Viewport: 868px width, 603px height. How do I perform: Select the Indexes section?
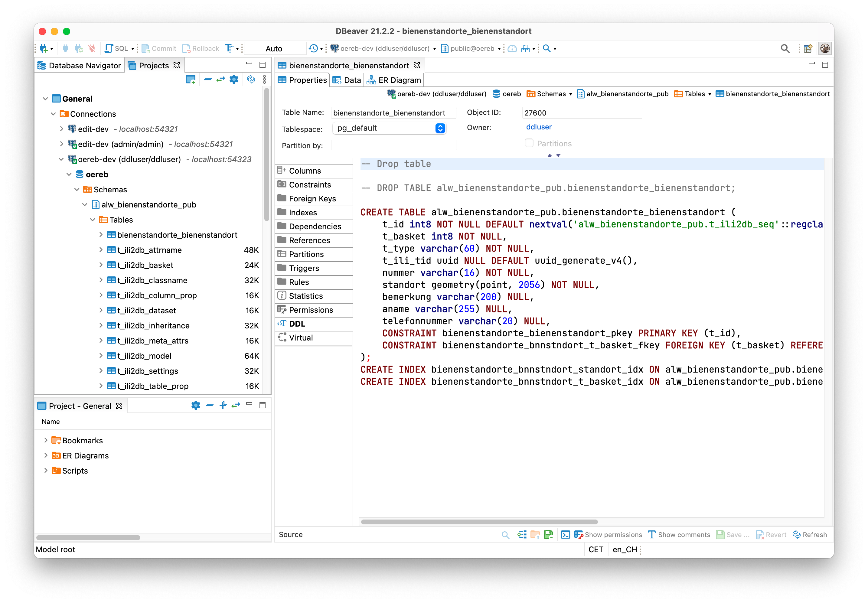pyautogui.click(x=314, y=213)
